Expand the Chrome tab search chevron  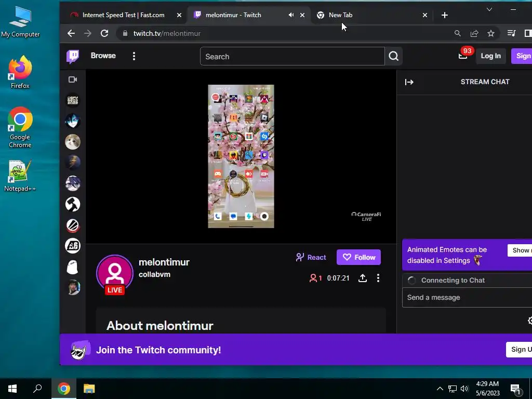[x=489, y=9]
